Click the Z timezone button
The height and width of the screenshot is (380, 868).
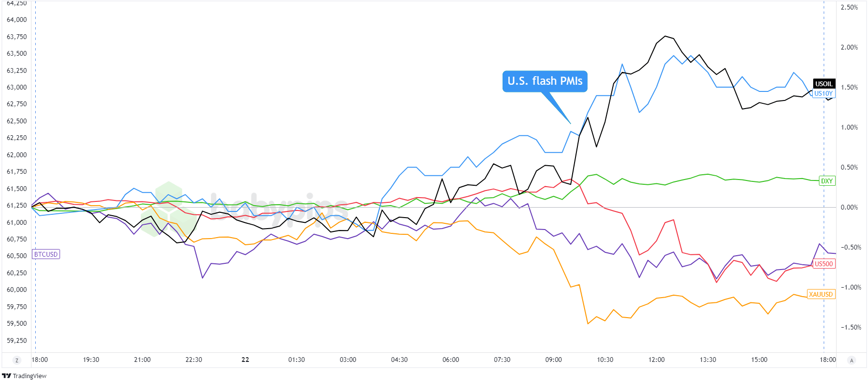pyautogui.click(x=17, y=360)
